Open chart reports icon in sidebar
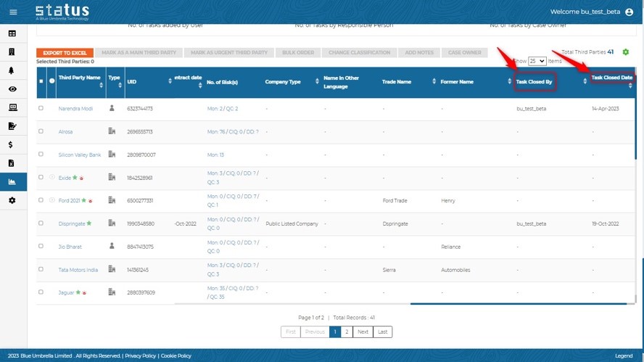The image size is (644, 362). (12, 181)
